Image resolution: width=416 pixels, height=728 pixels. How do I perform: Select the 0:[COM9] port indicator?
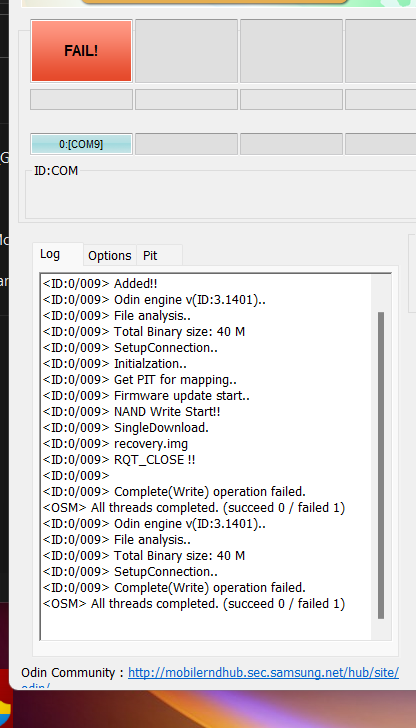coord(81,144)
